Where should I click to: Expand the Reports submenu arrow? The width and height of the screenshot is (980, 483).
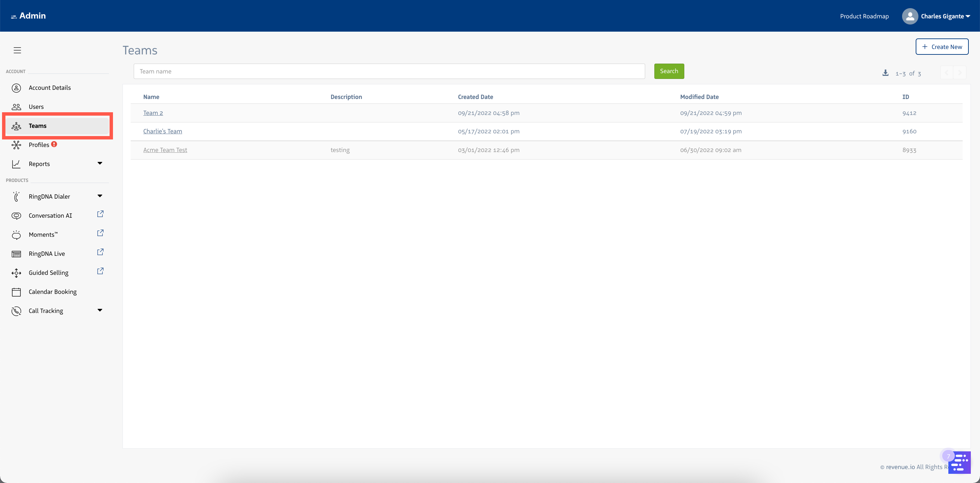pyautogui.click(x=100, y=164)
